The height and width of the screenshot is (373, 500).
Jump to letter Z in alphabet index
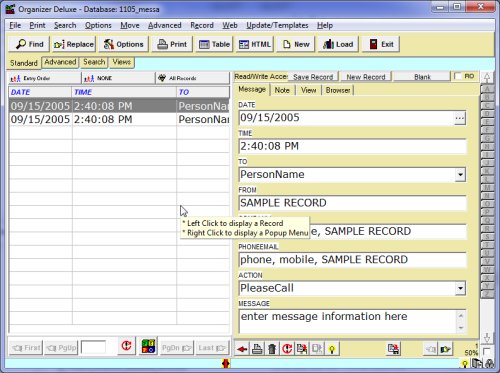487,294
